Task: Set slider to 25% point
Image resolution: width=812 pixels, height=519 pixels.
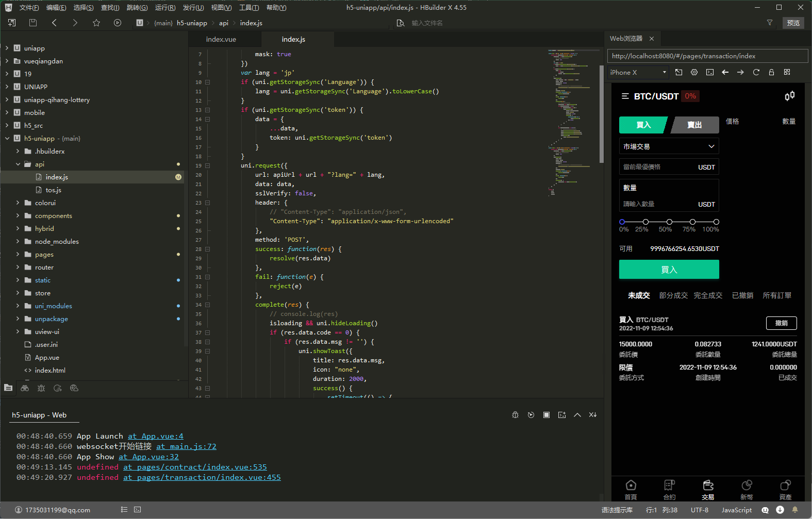Action: pos(645,222)
